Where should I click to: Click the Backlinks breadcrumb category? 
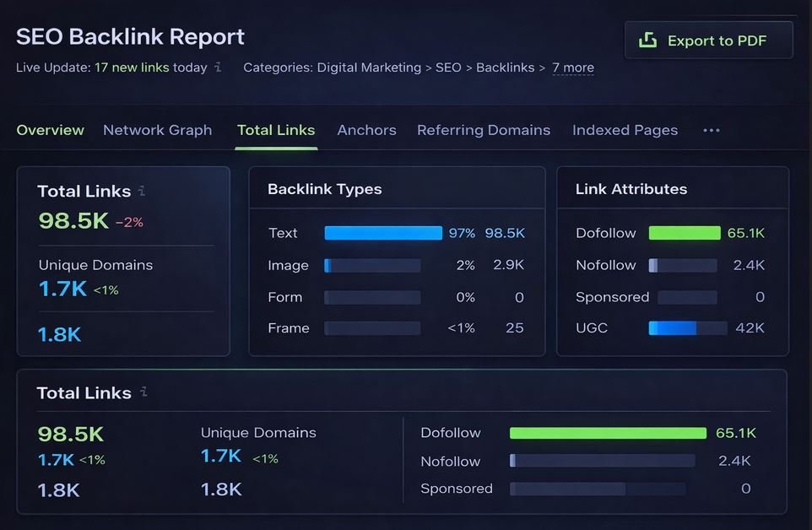click(504, 68)
